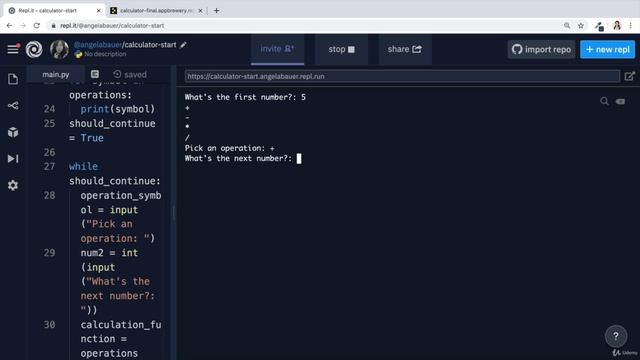Open the debugger play-step icon
Image resolution: width=640 pixels, height=360 pixels.
[13, 159]
